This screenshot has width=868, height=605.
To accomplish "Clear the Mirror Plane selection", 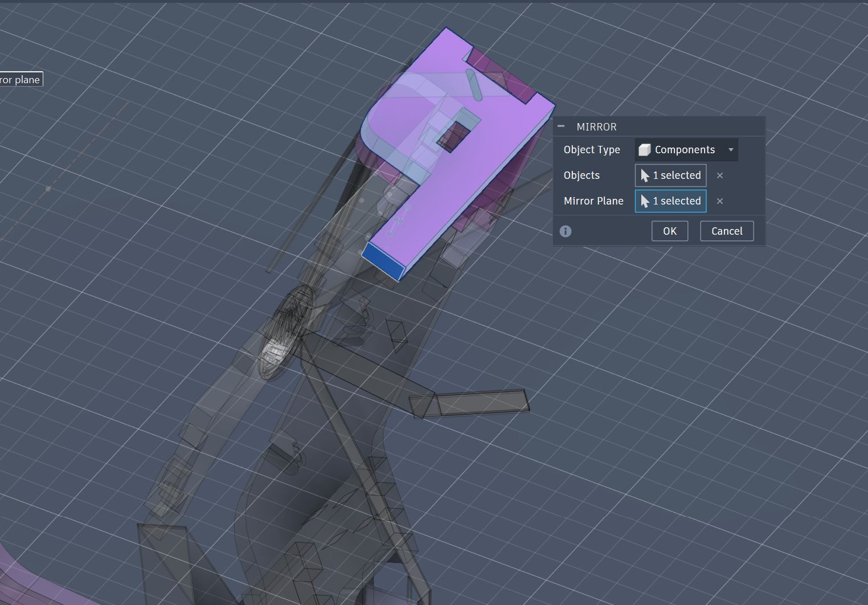I will 720,201.
